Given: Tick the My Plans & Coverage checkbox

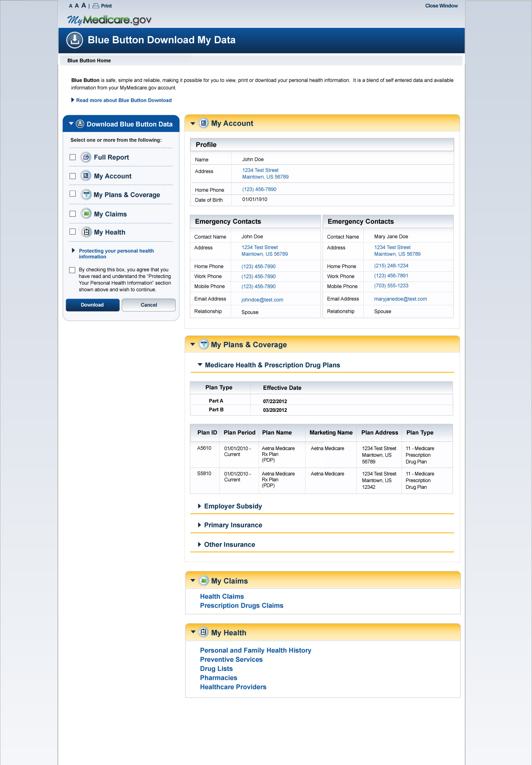Looking at the screenshot, I should 73,194.
